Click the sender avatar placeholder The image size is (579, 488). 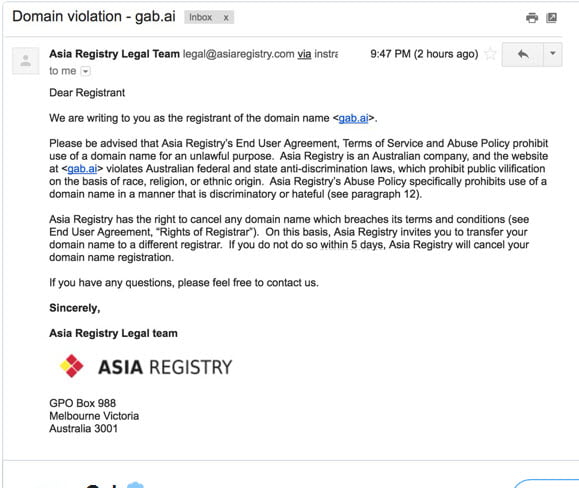(x=25, y=61)
